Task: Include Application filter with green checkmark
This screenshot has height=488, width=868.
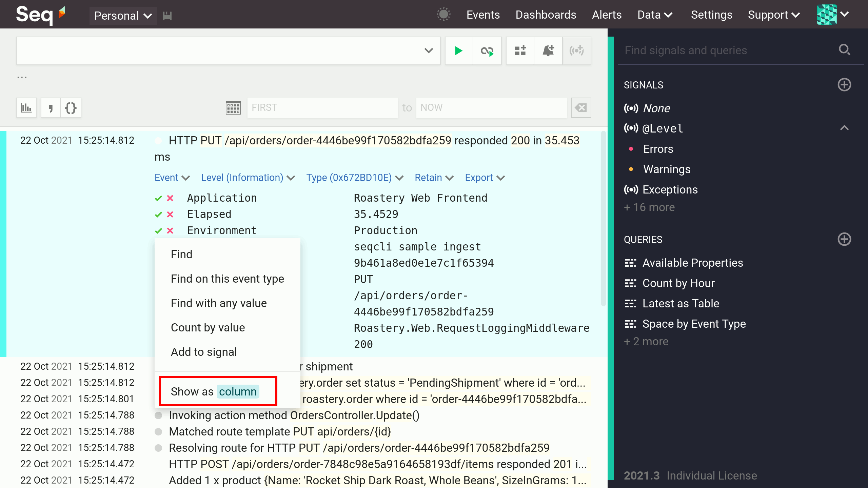Action: (x=158, y=198)
